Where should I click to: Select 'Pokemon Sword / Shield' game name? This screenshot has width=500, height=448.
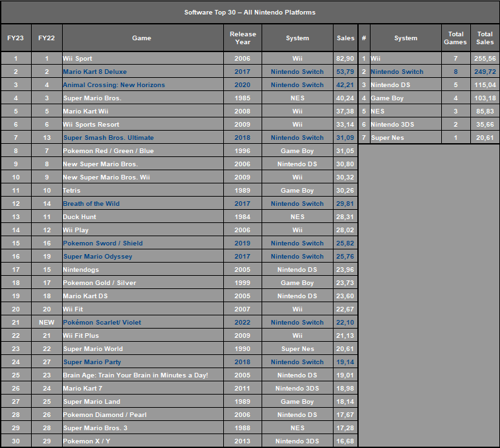(x=102, y=243)
